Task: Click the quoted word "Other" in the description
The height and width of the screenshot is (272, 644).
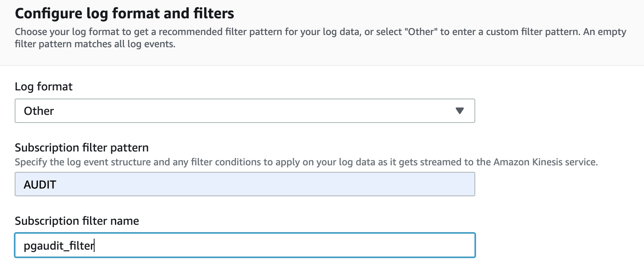Action: [x=420, y=32]
